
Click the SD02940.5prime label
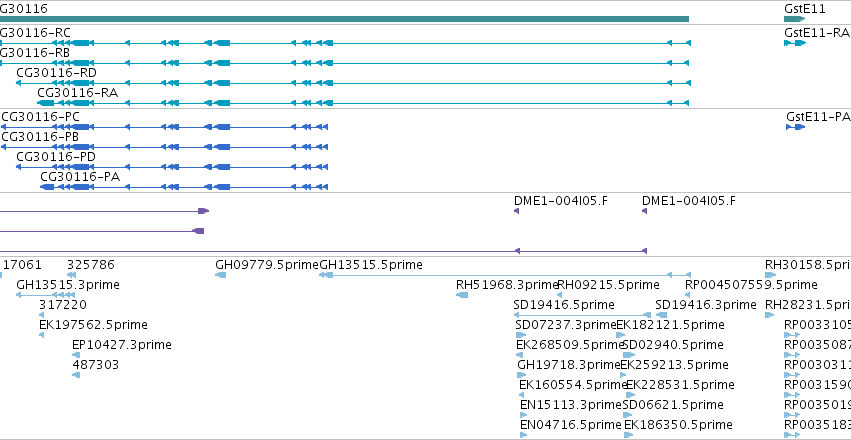pos(673,345)
